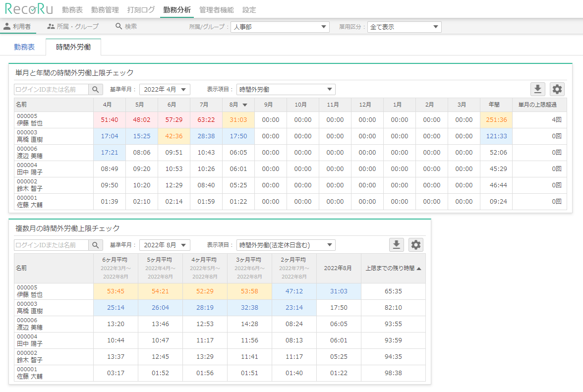Open 基準年月 dropdown showing 2022年 4月
Viewport: 583px width, 392px height.
click(x=165, y=90)
